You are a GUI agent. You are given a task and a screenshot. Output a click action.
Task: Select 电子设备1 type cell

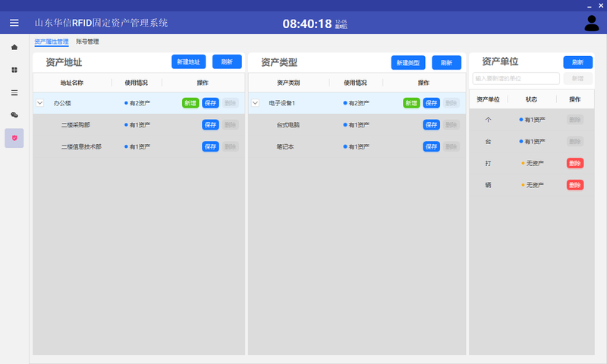(x=281, y=103)
